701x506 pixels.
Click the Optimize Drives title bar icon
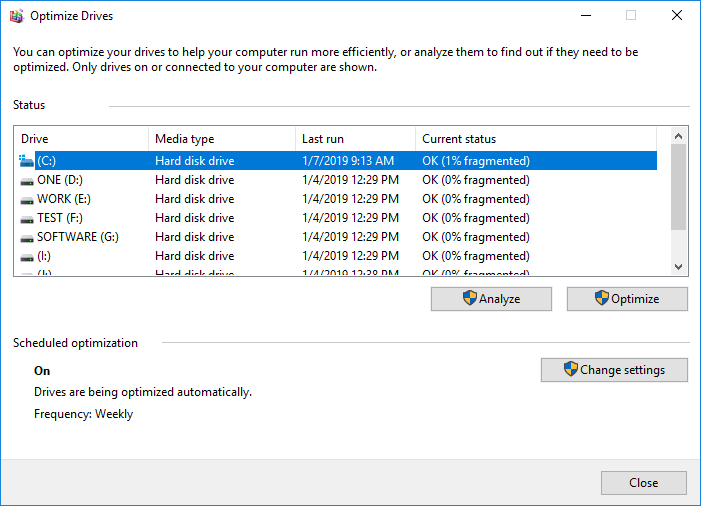click(16, 16)
